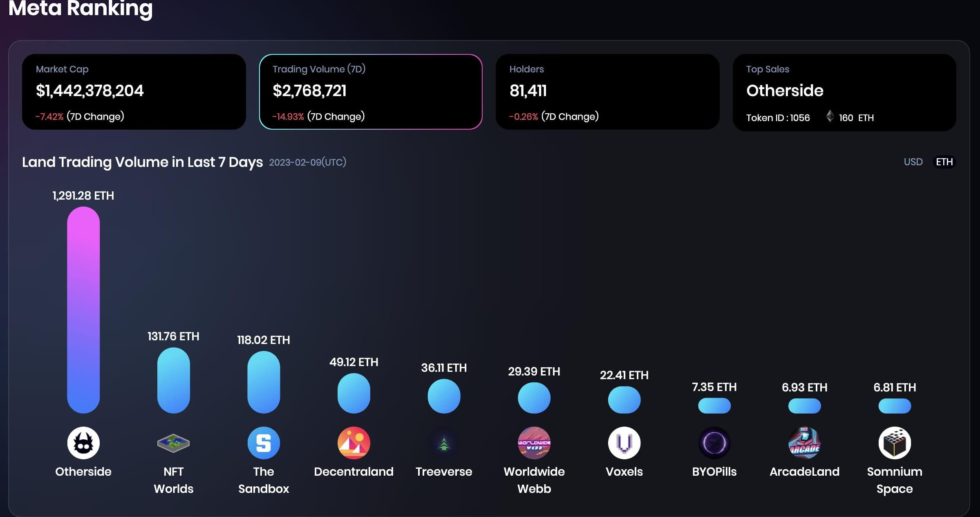Click the Voxels volume bar
Image resolution: width=980 pixels, height=517 pixels.
pos(624,400)
